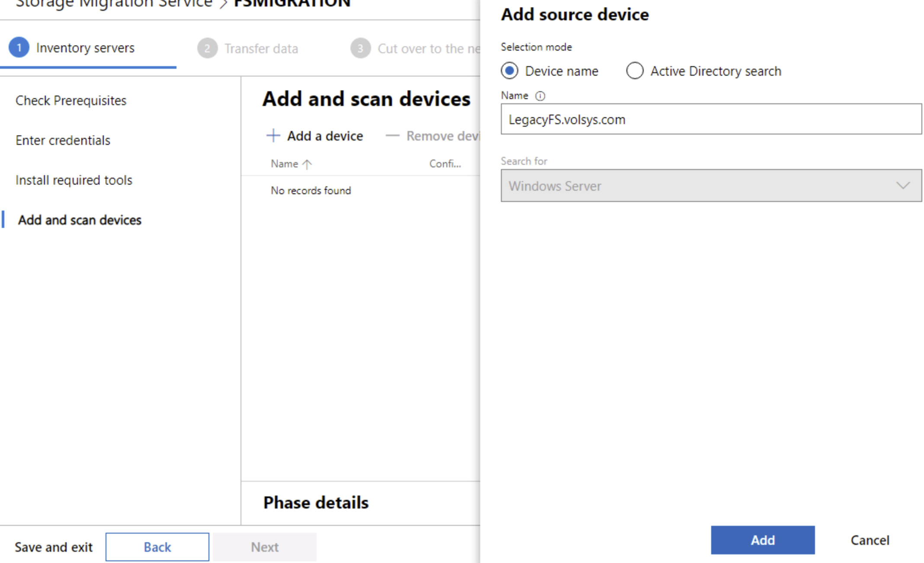924x563 pixels.
Task: Click the minus icon to remove devices
Action: 392,135
